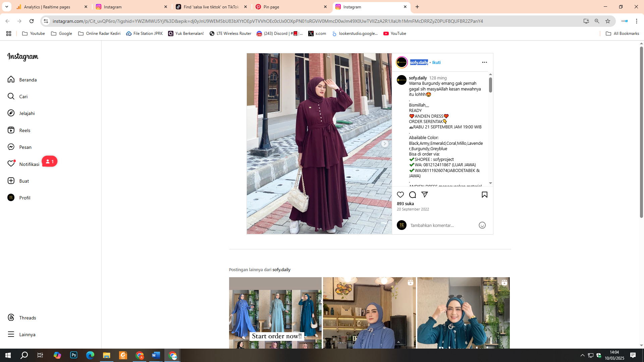Go to Jelajahi explore page
This screenshot has height=362, width=644.
click(x=21, y=113)
